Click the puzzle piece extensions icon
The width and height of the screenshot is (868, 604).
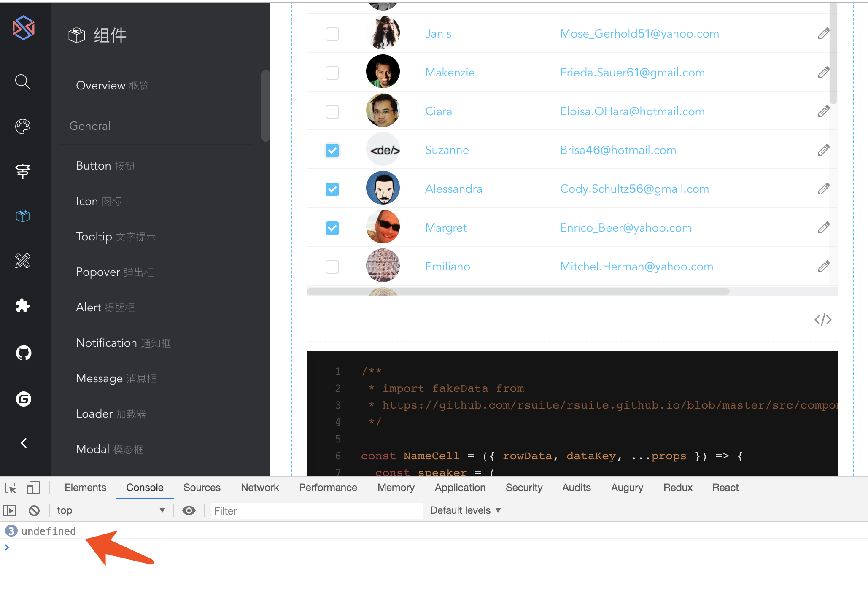coord(23,305)
